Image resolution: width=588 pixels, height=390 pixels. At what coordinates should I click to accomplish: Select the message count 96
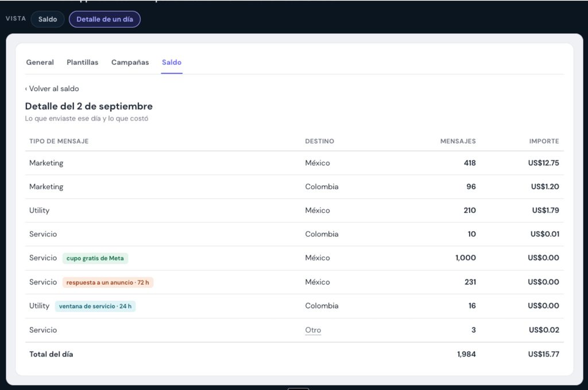point(471,186)
